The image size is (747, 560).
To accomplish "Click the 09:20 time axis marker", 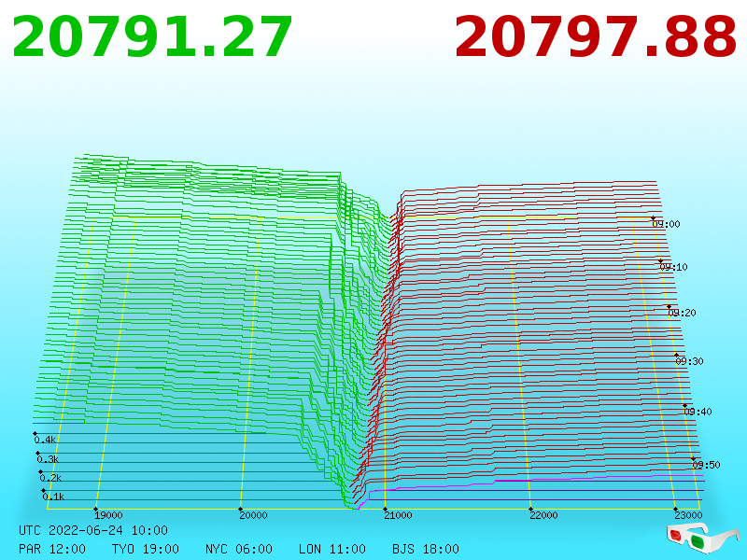I will click(x=682, y=313).
